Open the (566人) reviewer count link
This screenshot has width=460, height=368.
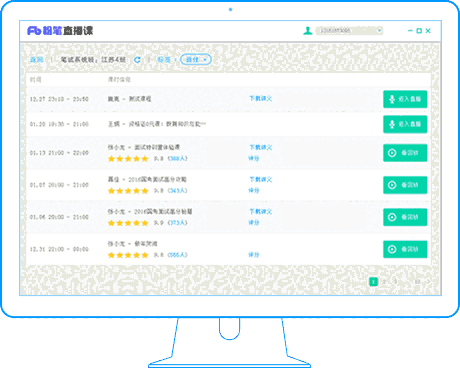click(177, 255)
